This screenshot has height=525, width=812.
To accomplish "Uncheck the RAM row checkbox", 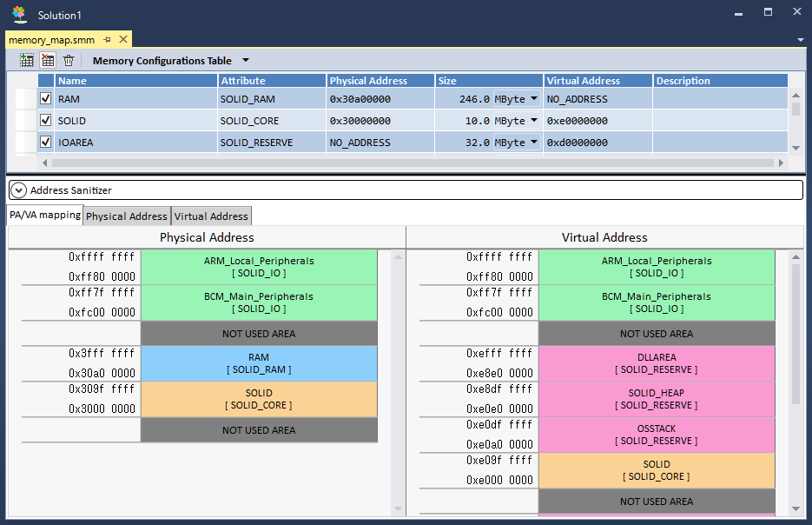I will tap(45, 99).
